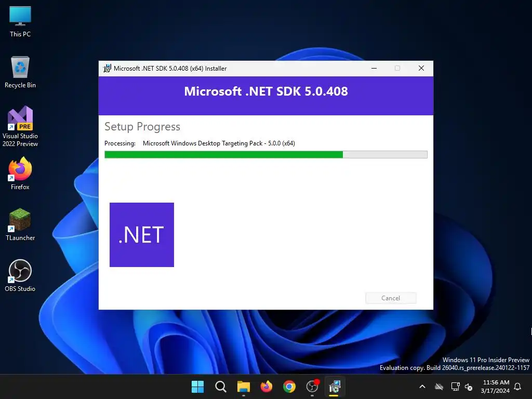Launch Google Chrome from the taskbar
Screen dimensions: 532x399
point(289,387)
